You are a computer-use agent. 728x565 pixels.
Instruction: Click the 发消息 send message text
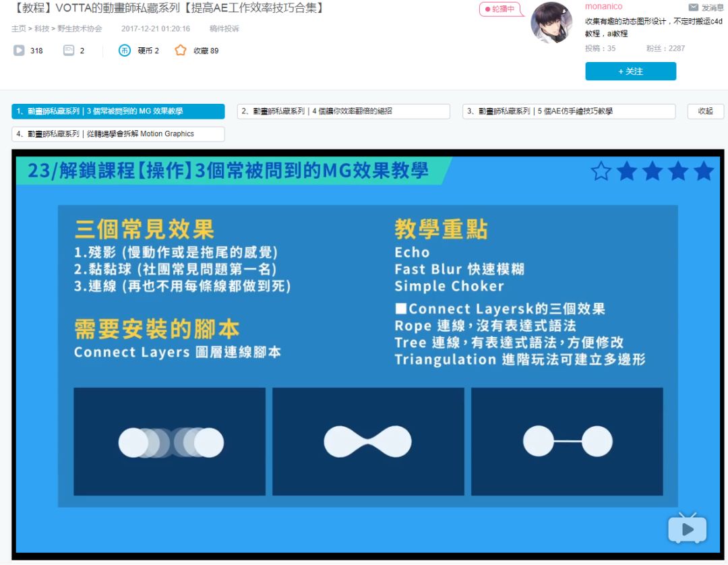(x=712, y=7)
